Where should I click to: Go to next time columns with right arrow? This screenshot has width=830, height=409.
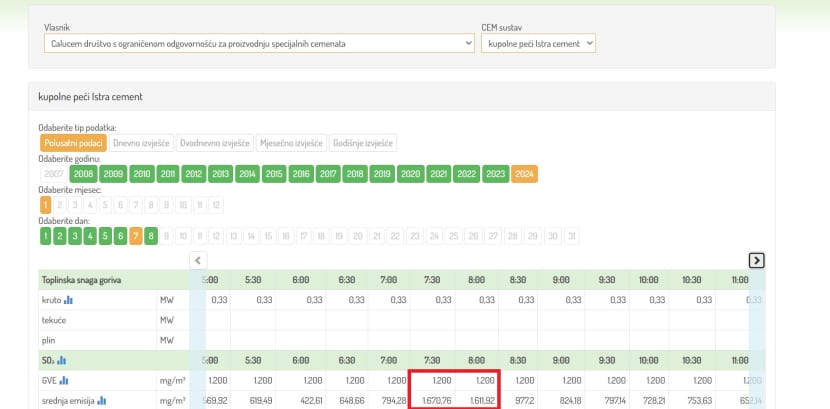tap(757, 260)
